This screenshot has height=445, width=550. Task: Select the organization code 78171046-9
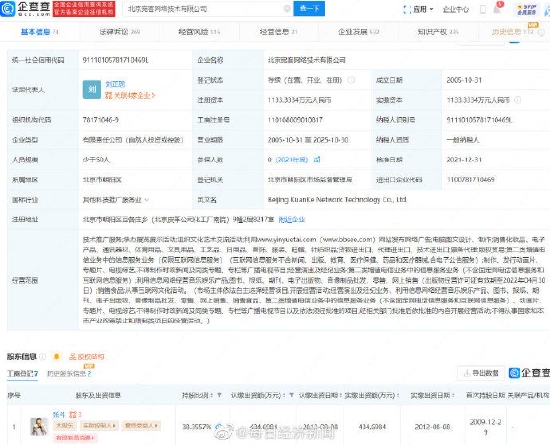tap(101, 120)
